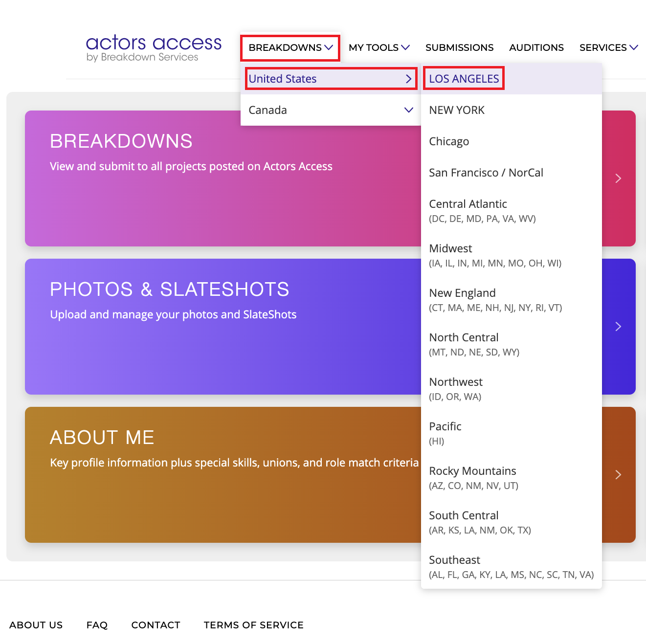This screenshot has height=644, width=646.
Task: Expand the Canada chevron arrow
Action: (x=409, y=110)
